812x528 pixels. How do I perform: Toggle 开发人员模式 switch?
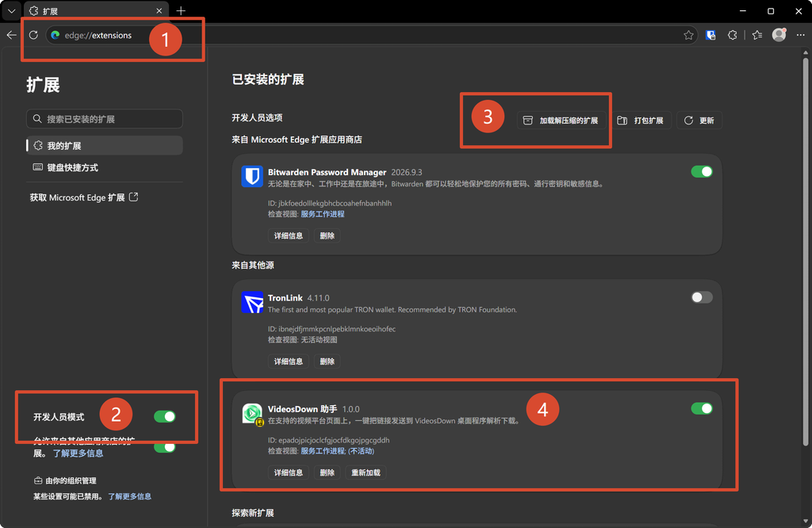click(x=165, y=417)
